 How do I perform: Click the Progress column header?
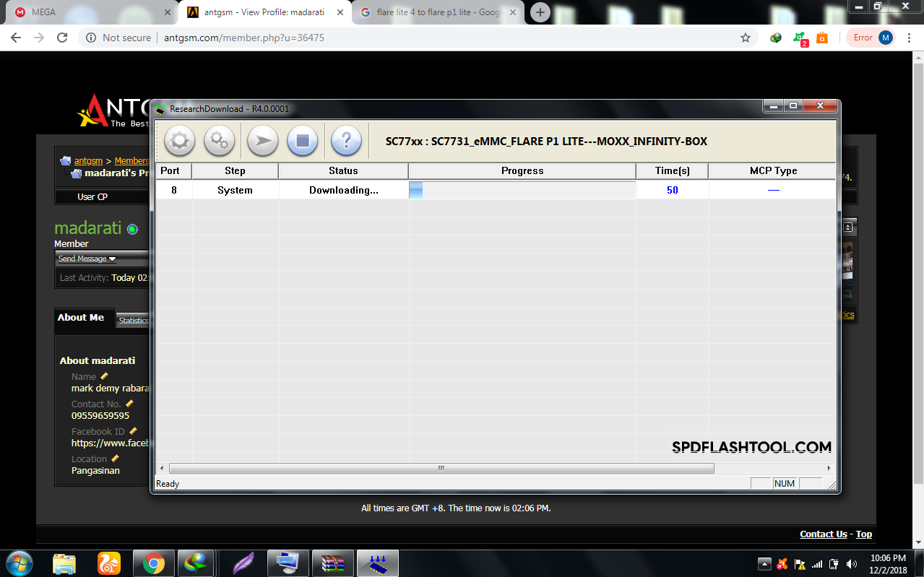coord(522,171)
